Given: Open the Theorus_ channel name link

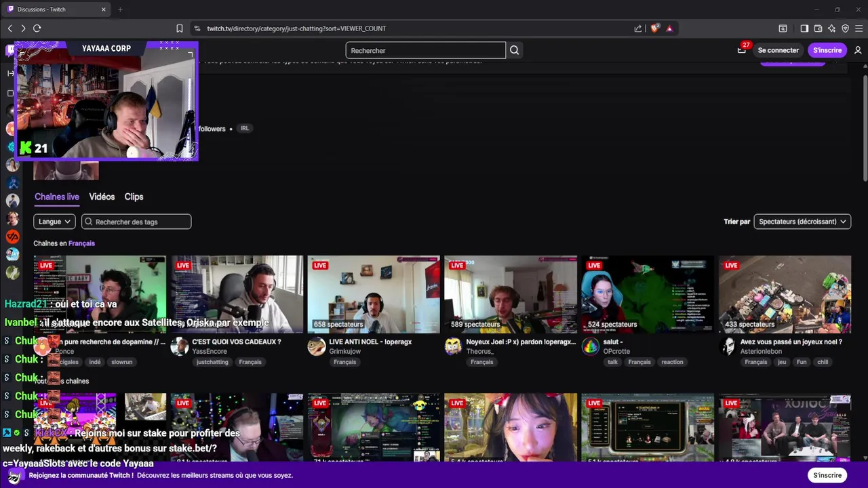Looking at the screenshot, I should [480, 351].
